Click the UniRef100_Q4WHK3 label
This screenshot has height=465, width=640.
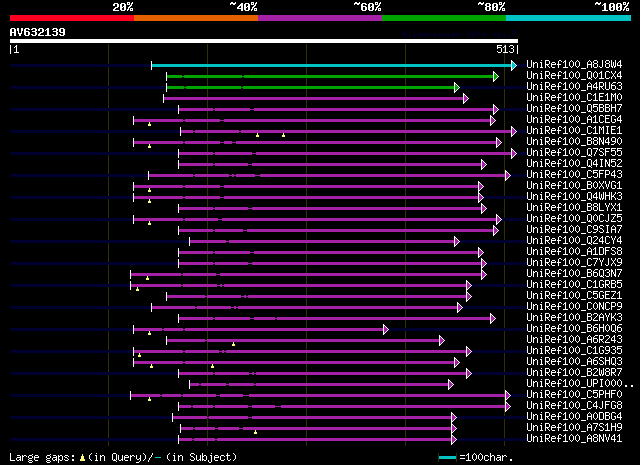(x=574, y=197)
